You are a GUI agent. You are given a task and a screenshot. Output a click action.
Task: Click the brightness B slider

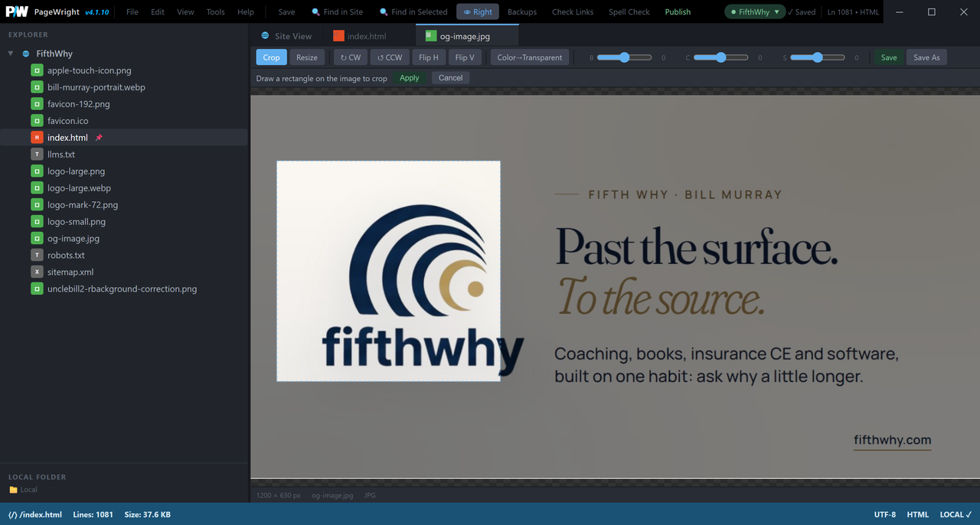pos(624,57)
